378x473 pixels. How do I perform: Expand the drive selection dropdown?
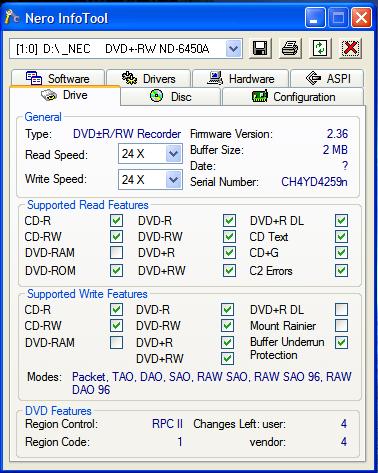click(233, 49)
